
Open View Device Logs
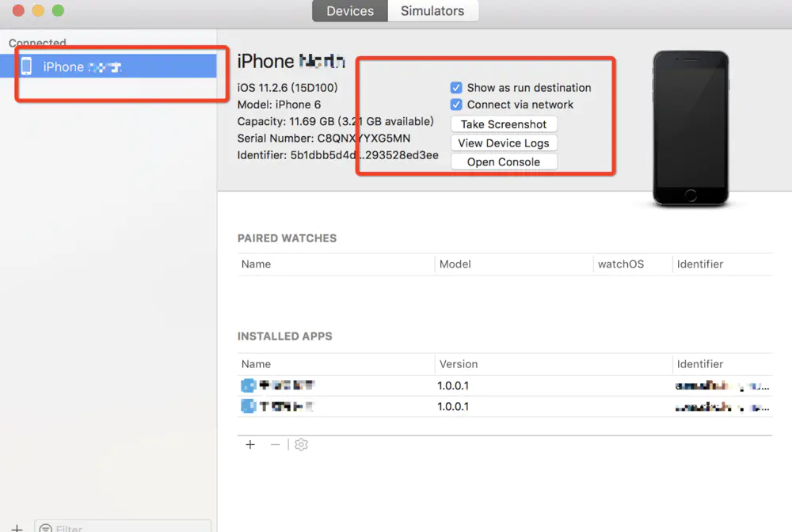tap(504, 142)
